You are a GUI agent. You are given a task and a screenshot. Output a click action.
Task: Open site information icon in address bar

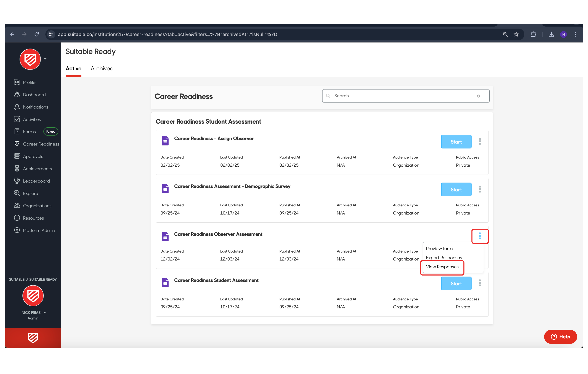pyautogui.click(x=51, y=34)
